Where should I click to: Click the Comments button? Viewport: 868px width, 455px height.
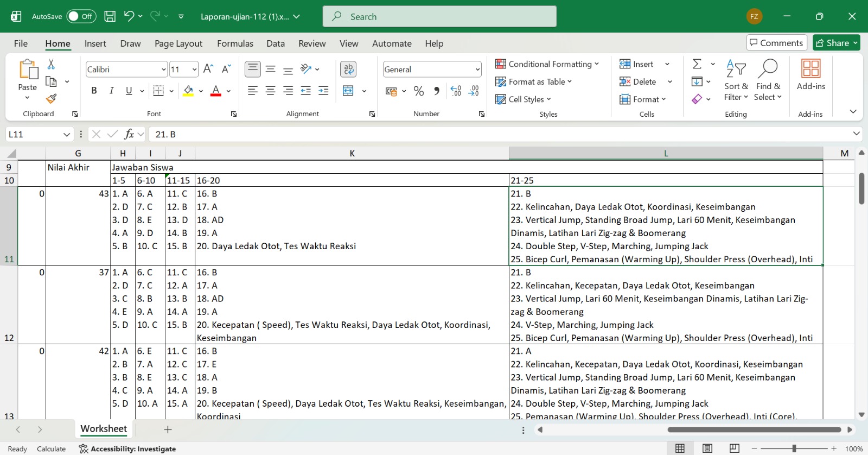[x=776, y=43]
